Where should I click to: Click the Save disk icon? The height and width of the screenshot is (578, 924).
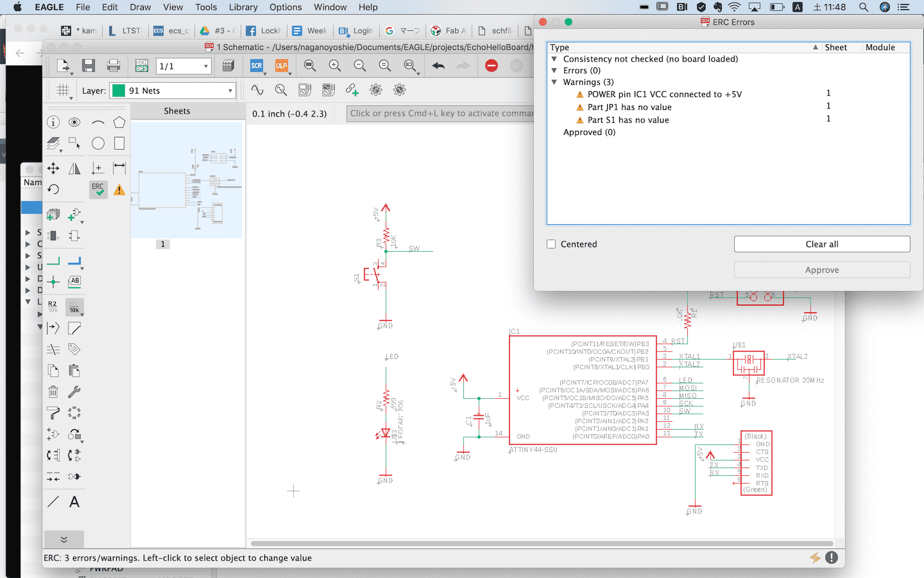click(89, 66)
